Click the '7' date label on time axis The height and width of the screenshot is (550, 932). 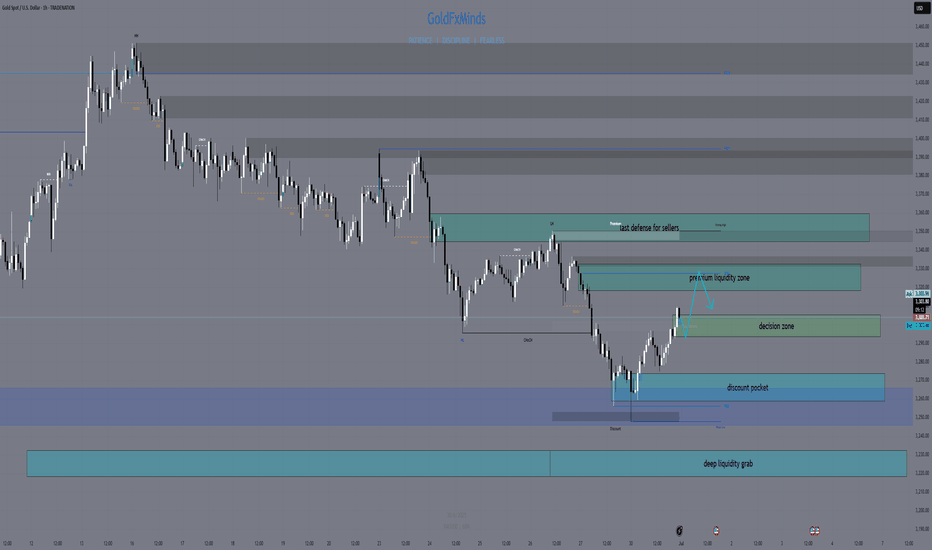click(882, 543)
